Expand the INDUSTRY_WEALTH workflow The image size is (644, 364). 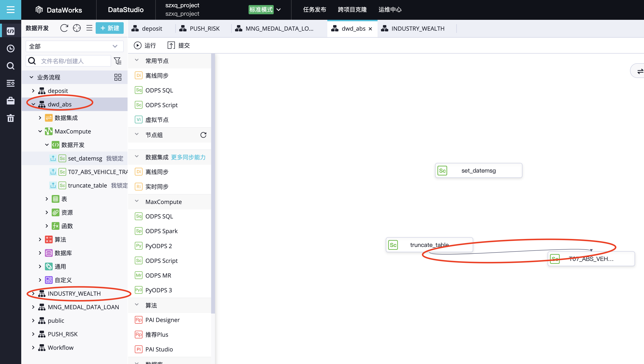[x=33, y=294]
